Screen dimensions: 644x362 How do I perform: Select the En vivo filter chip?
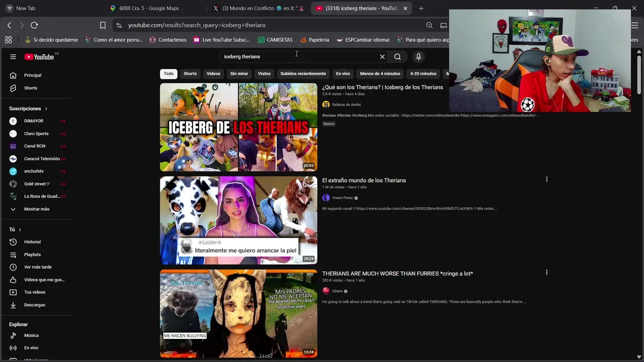point(343,74)
